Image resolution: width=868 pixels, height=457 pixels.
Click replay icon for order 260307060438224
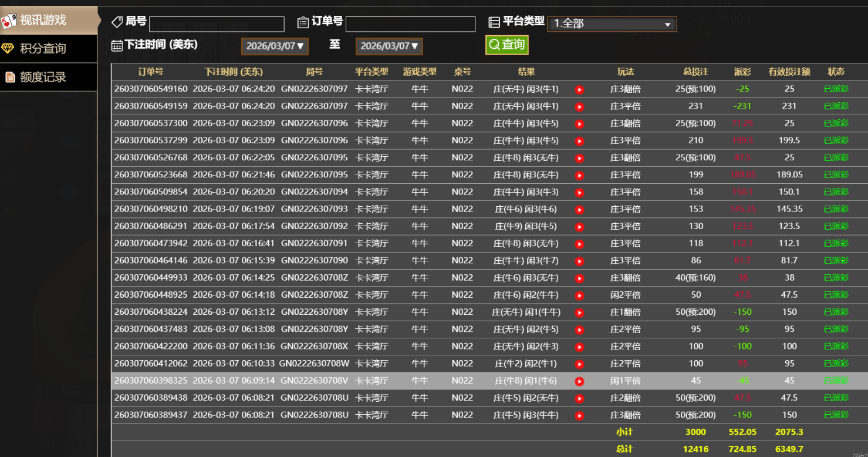(579, 312)
